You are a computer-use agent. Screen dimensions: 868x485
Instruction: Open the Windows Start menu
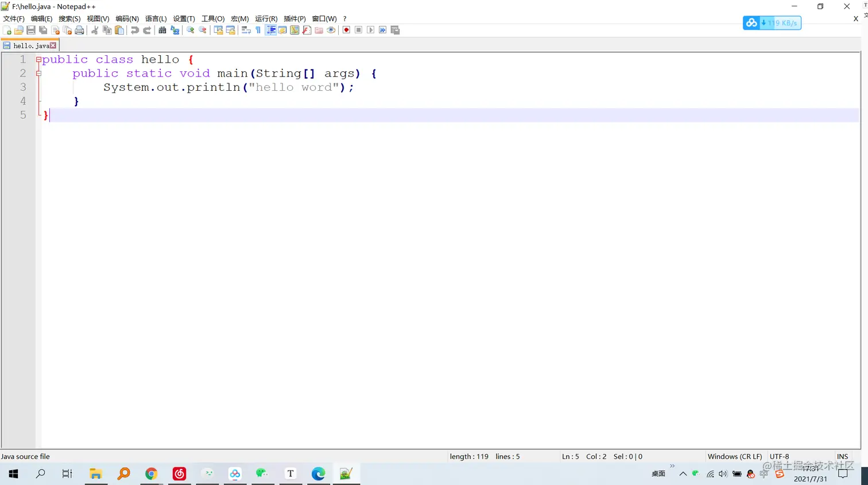[13, 474]
